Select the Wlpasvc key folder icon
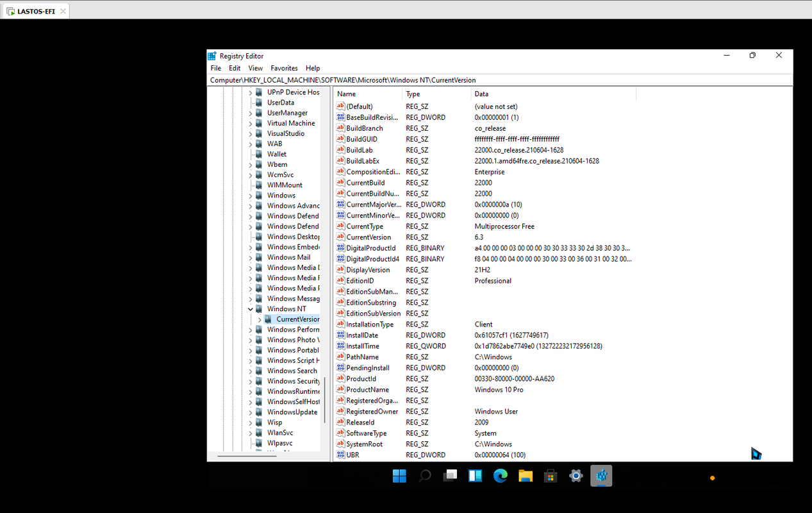This screenshot has width=812, height=513. tap(260, 442)
